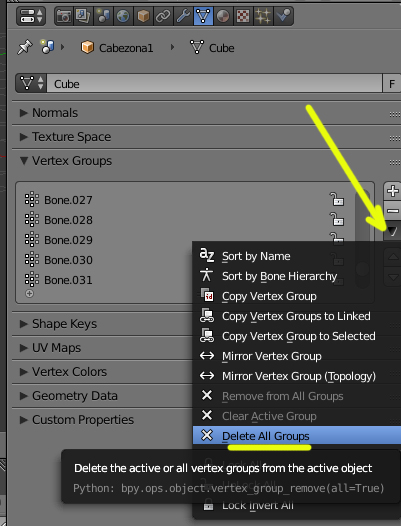Open the Modifiers wrench tab
This screenshot has width=401, height=526.
[x=183, y=16]
